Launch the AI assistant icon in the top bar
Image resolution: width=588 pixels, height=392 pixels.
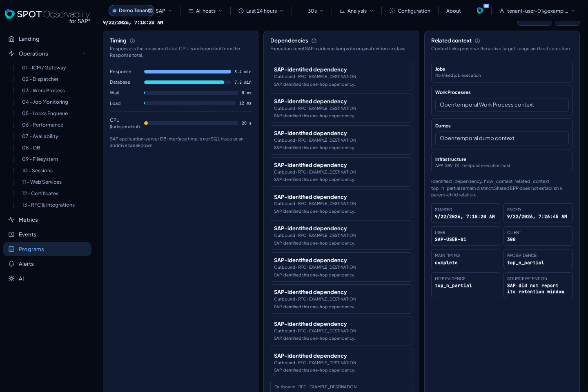(x=480, y=11)
